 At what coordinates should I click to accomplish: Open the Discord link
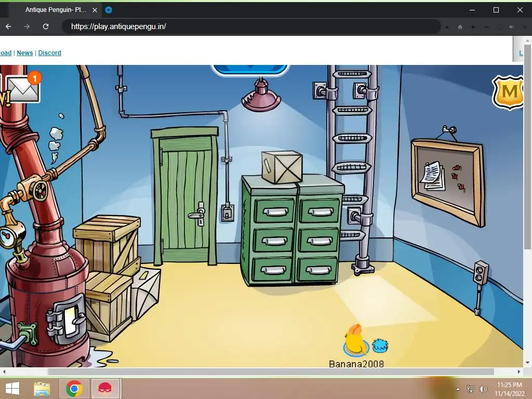[x=49, y=53]
